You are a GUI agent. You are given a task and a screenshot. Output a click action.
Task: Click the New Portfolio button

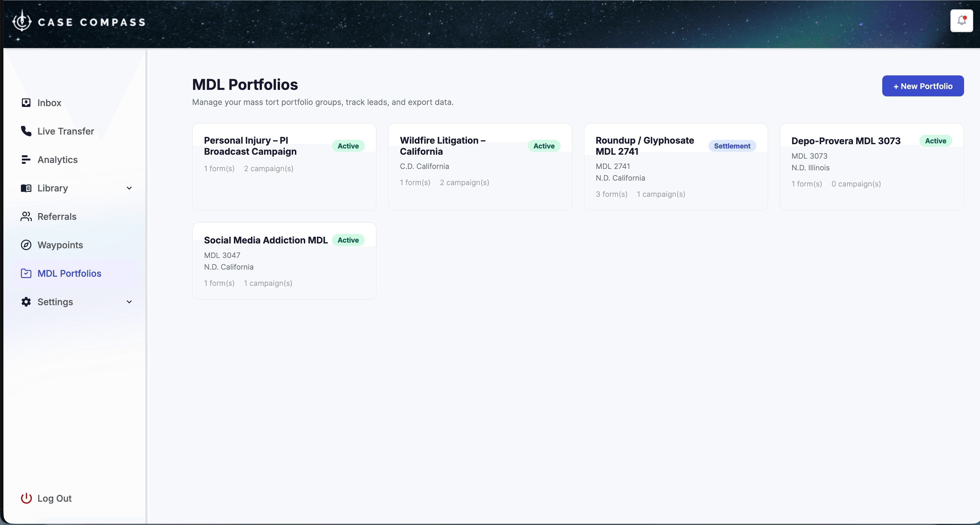pyautogui.click(x=923, y=86)
